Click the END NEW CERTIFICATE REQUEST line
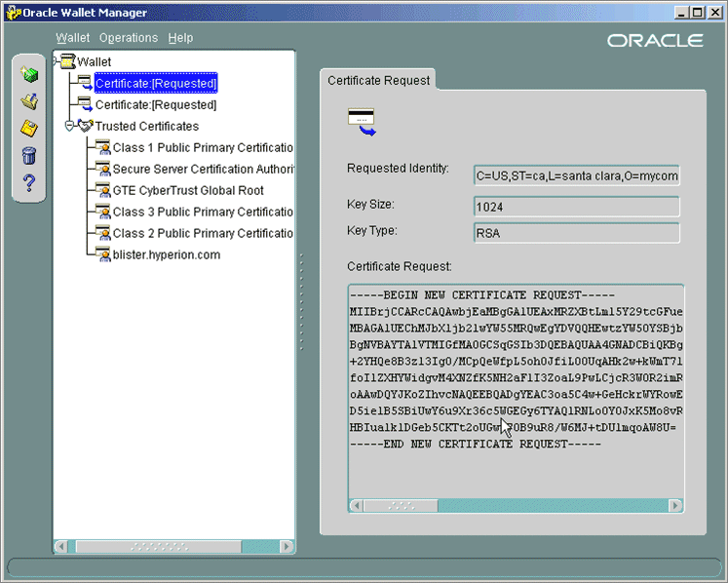The height and width of the screenshot is (583, 728). (x=476, y=445)
